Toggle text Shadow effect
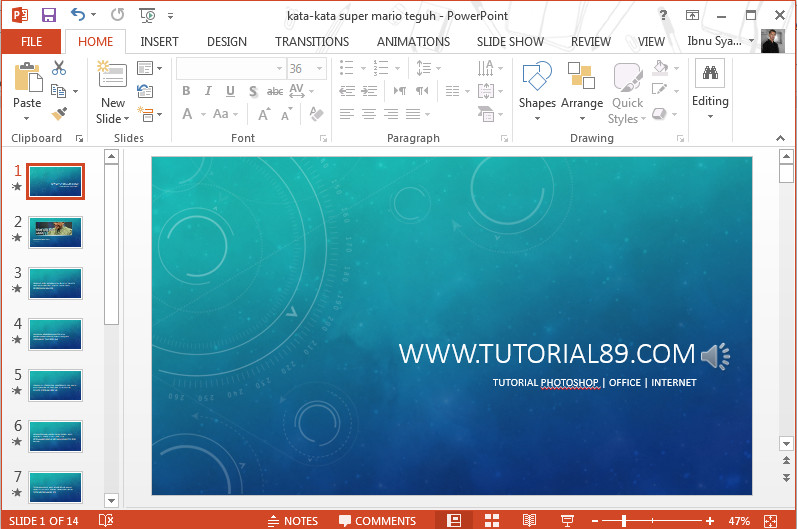 click(253, 91)
